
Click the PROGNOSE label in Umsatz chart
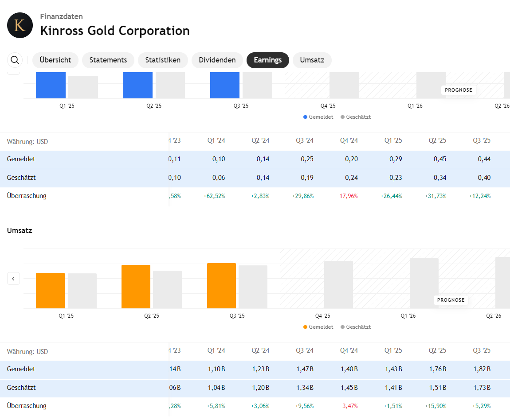pos(451,300)
